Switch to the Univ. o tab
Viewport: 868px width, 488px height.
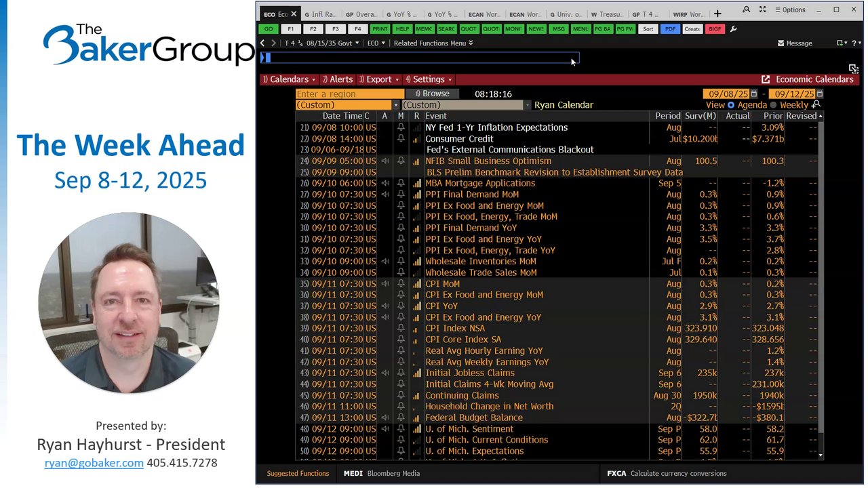click(567, 14)
